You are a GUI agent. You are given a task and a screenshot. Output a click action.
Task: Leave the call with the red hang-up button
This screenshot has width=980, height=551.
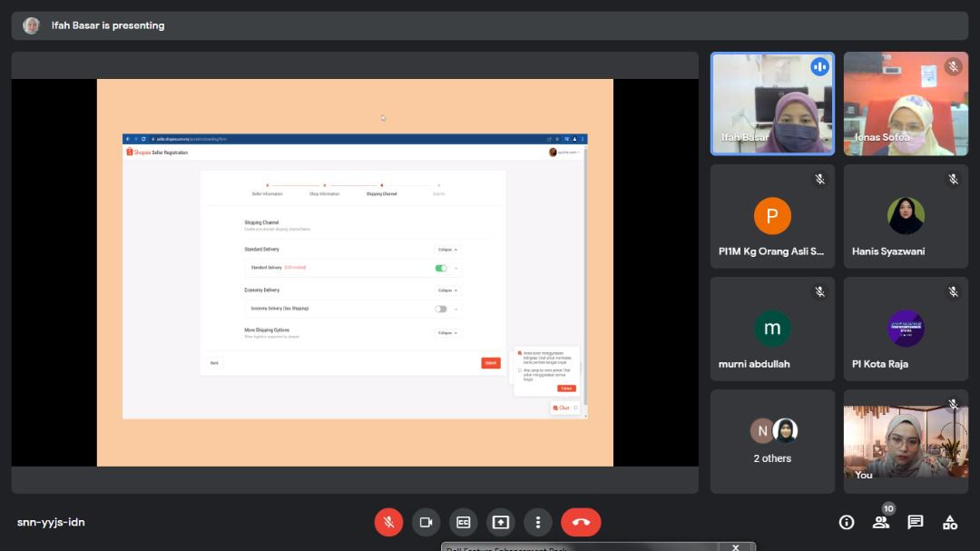(x=581, y=522)
